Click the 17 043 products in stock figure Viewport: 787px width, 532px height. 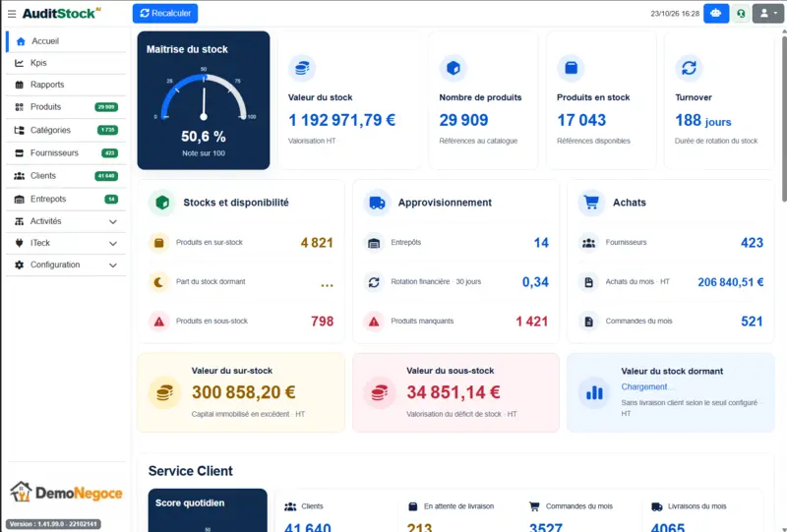pos(581,120)
